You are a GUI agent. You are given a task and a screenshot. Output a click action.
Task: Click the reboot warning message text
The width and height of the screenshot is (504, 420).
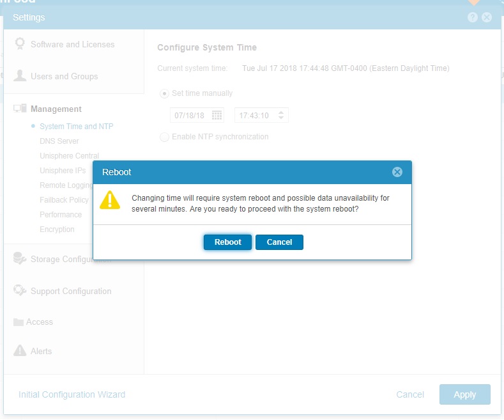[261, 203]
